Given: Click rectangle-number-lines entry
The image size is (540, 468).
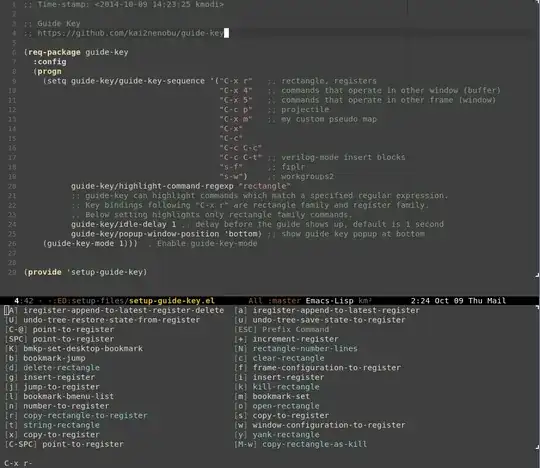Looking at the screenshot, I should click(x=296, y=349).
